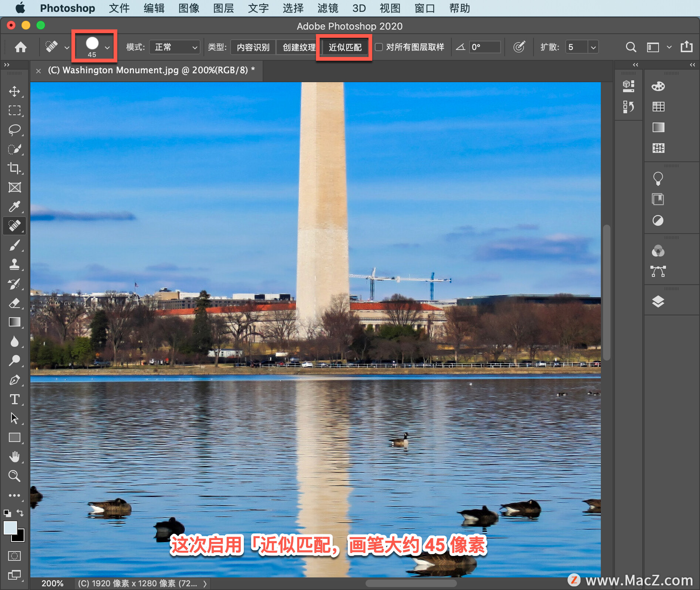This screenshot has width=700, height=590.
Task: Open the Adjustments panel icon
Action: coord(658,221)
